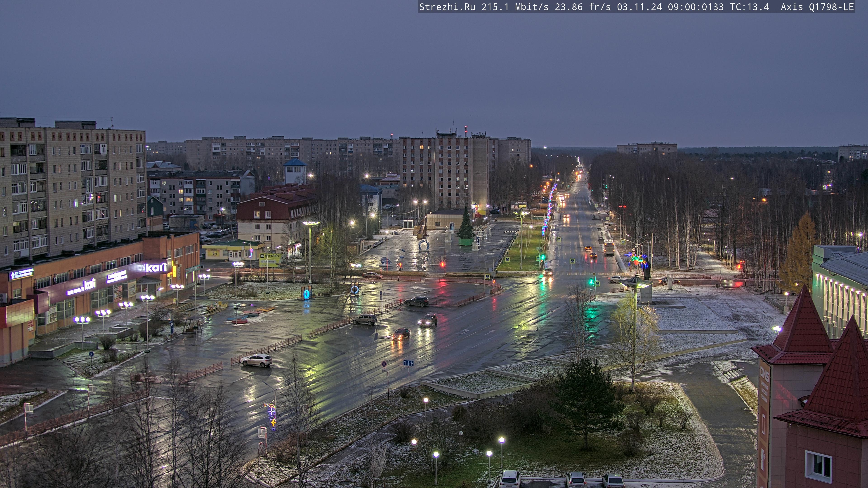Click the "Strezhi.Ru" overlay text
The height and width of the screenshot is (488, 868).
[x=447, y=7]
